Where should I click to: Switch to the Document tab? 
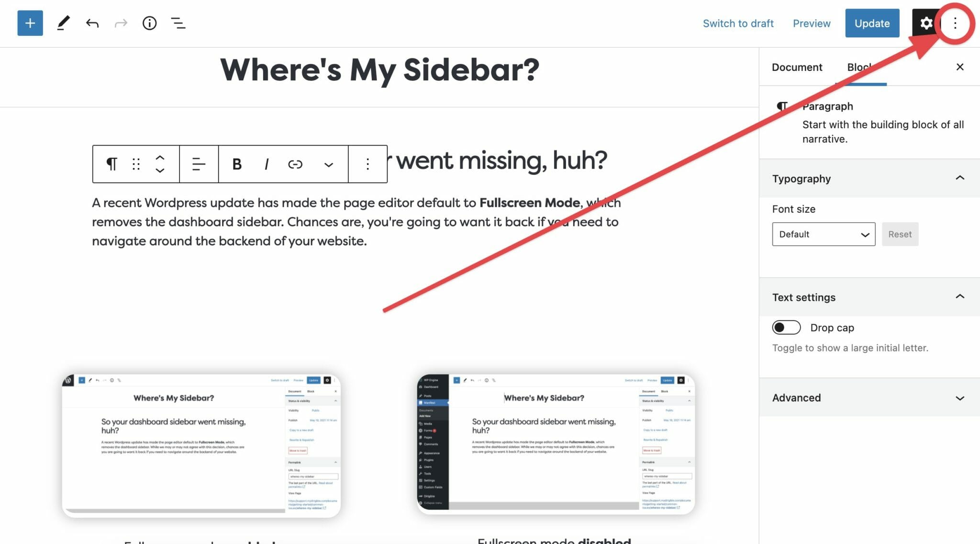797,67
